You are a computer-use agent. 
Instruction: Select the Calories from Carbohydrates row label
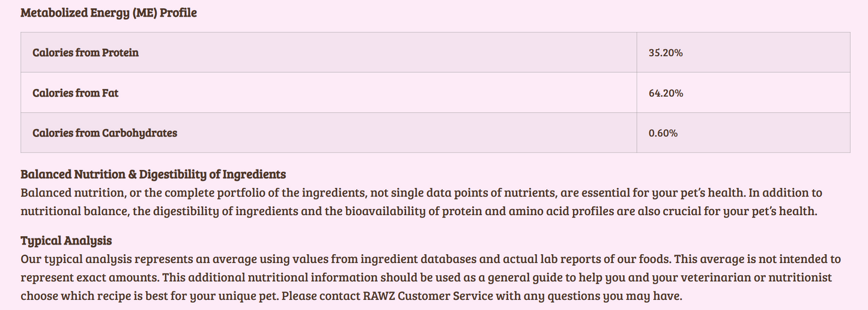(105, 133)
